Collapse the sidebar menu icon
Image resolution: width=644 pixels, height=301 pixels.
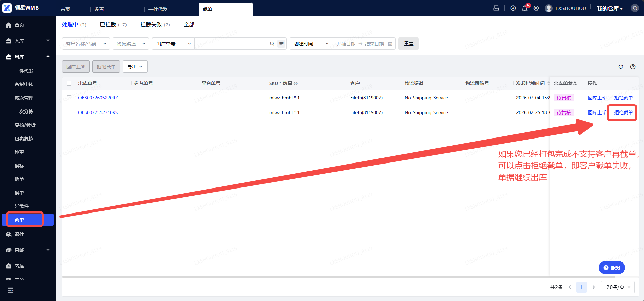tap(10, 290)
